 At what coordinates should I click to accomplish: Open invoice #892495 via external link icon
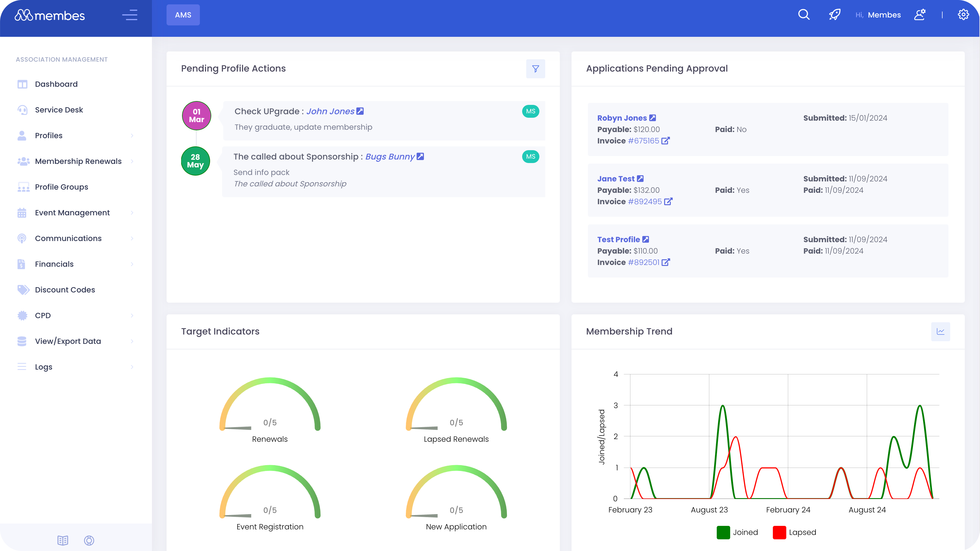(x=669, y=202)
